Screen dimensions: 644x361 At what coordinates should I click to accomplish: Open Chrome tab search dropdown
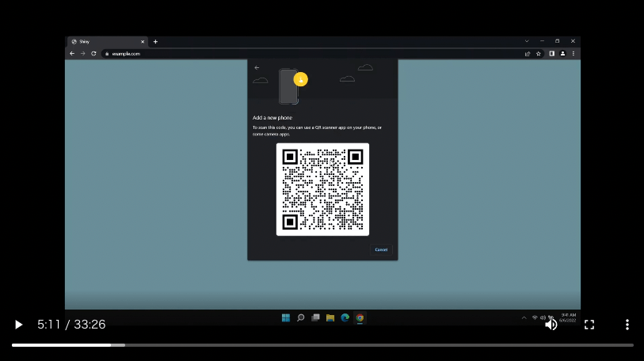click(x=527, y=41)
